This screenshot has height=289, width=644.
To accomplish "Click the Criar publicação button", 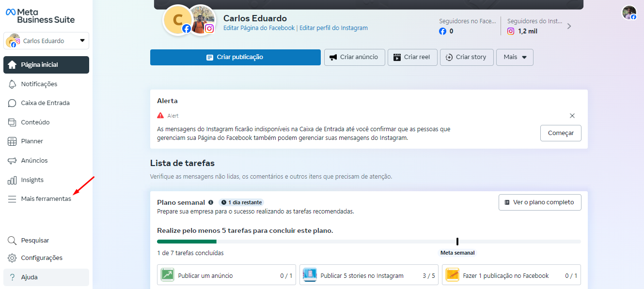I will 236,57.
